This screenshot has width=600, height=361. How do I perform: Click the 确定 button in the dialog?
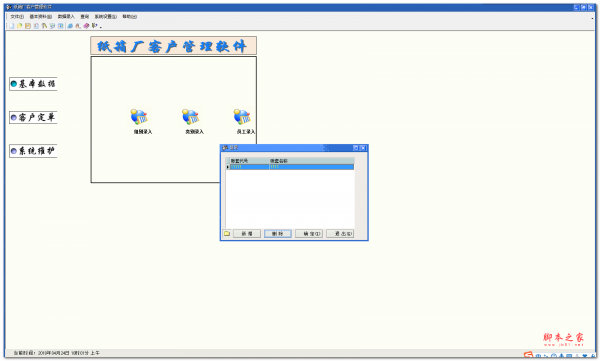pyautogui.click(x=309, y=234)
